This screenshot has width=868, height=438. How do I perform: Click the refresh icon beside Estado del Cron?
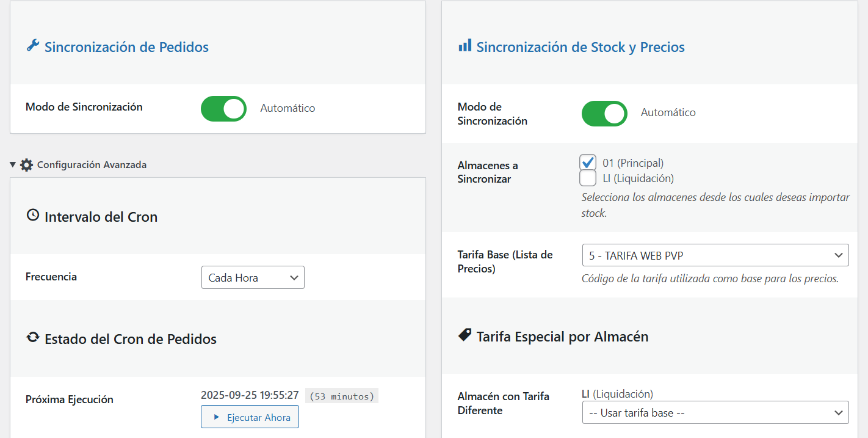tap(33, 338)
